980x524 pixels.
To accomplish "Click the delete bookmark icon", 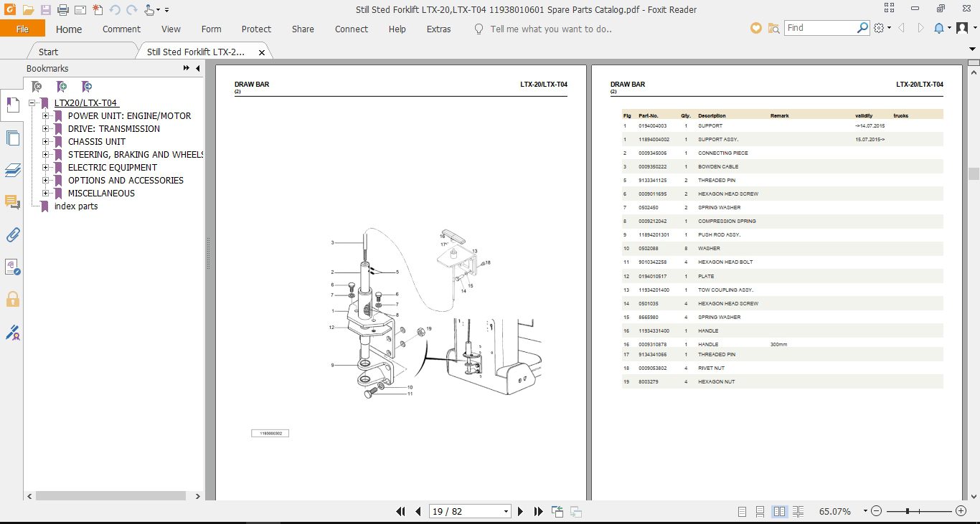I will [x=37, y=87].
